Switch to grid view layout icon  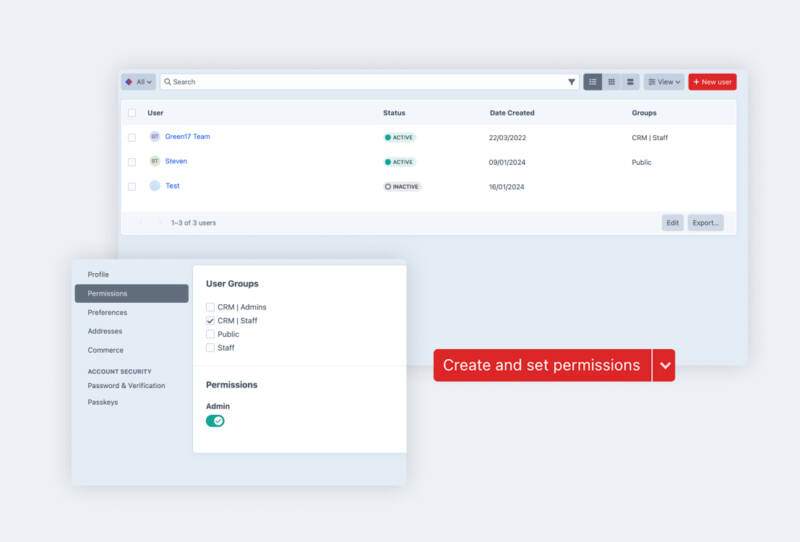click(612, 82)
